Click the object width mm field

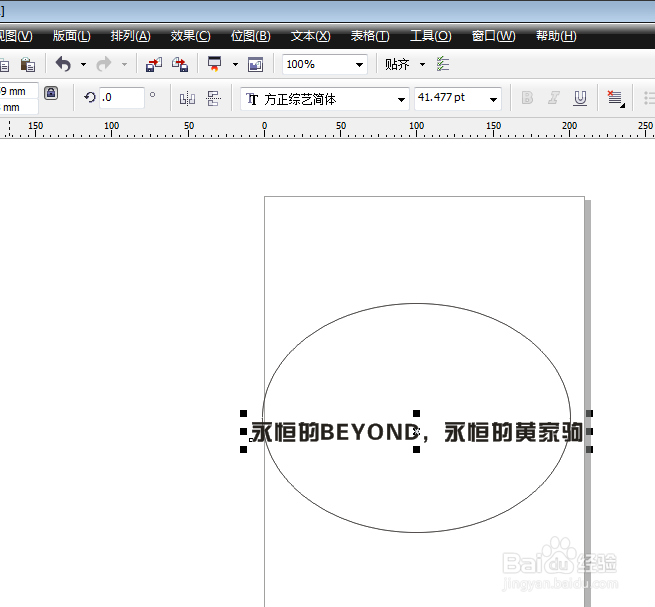click(18, 91)
